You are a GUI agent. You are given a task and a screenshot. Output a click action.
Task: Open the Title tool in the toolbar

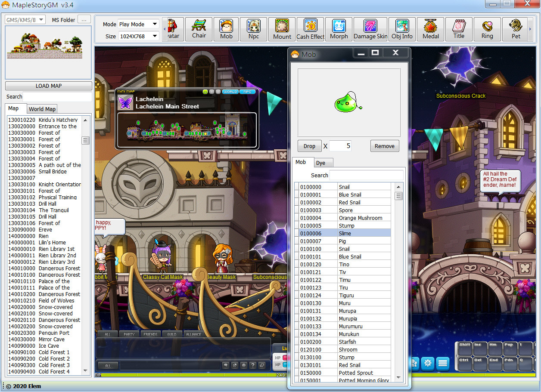click(459, 29)
